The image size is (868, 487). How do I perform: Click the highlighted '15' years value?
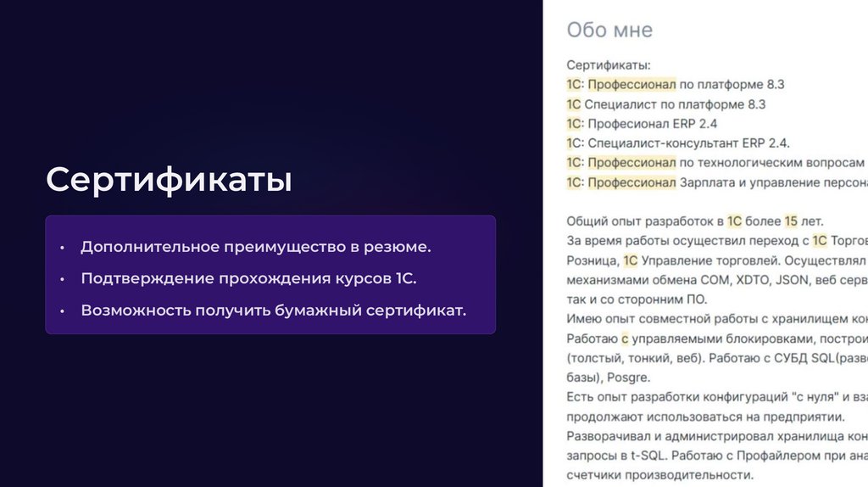[791, 221]
